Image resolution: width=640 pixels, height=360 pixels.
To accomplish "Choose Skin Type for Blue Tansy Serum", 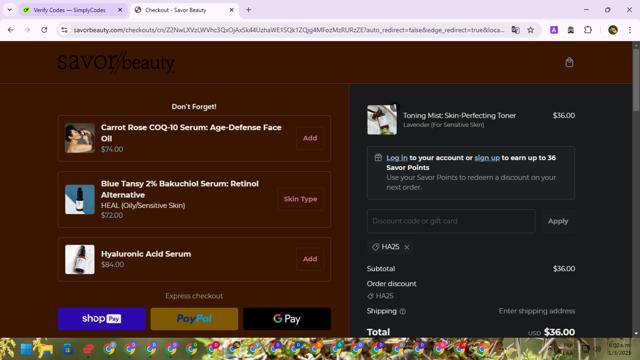I will [x=300, y=199].
